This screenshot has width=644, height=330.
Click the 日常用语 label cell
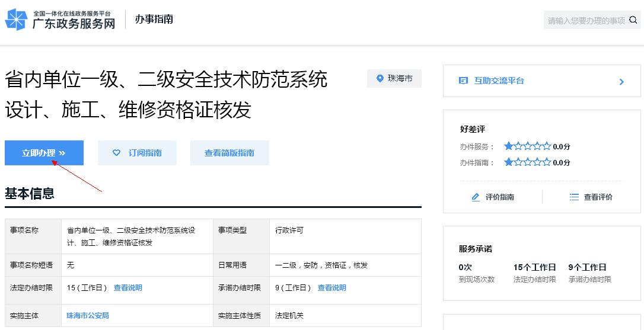[241, 265]
